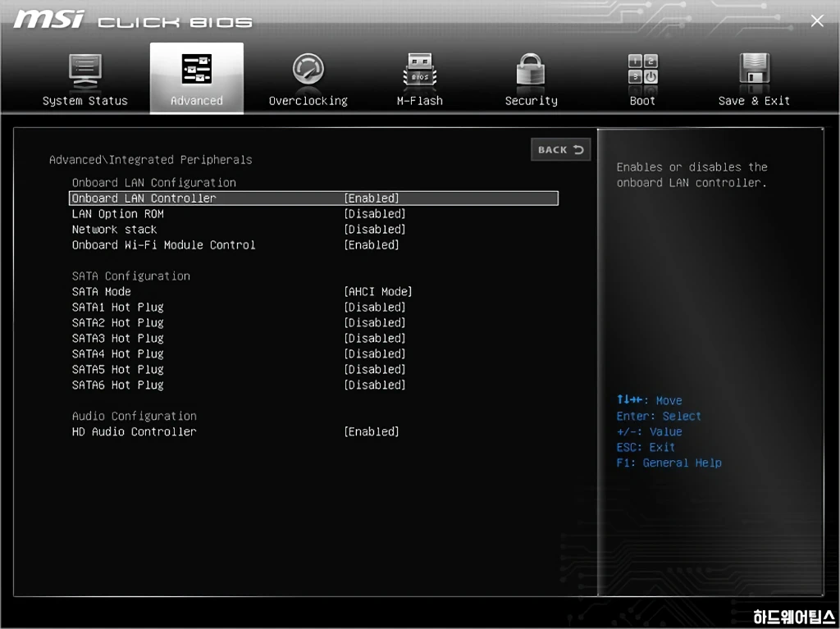
Task: Toggle HD Audio Controller Enabled value
Action: (x=372, y=431)
